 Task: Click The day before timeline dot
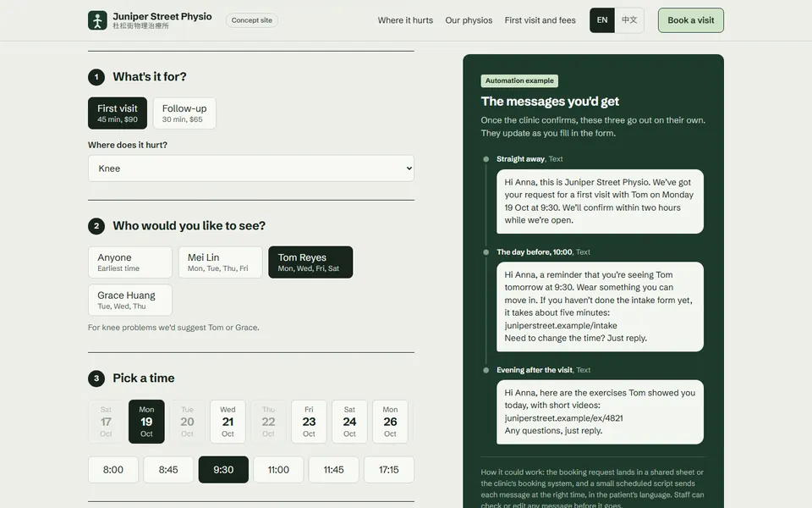point(486,252)
